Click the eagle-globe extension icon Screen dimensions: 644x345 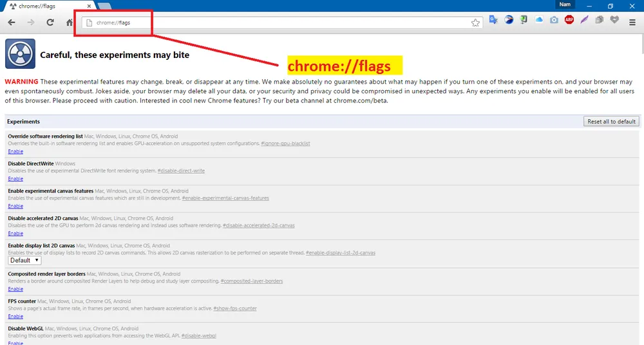[x=509, y=20]
